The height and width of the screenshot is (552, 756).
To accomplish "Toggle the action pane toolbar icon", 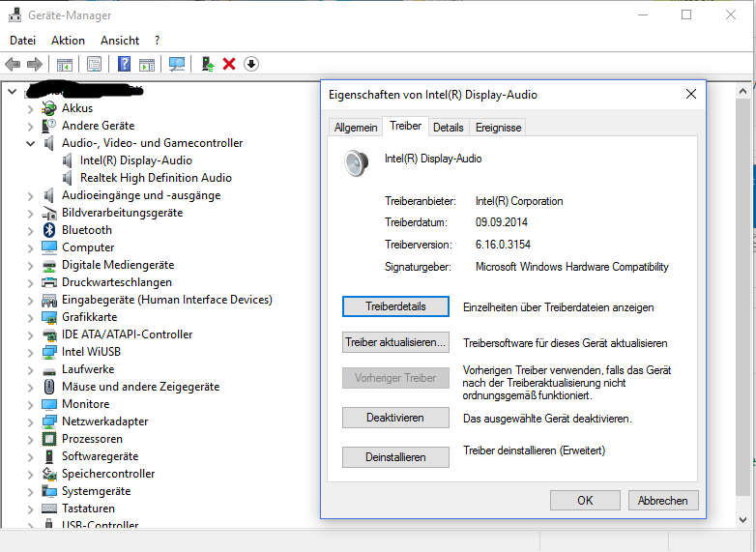I will 147,64.
